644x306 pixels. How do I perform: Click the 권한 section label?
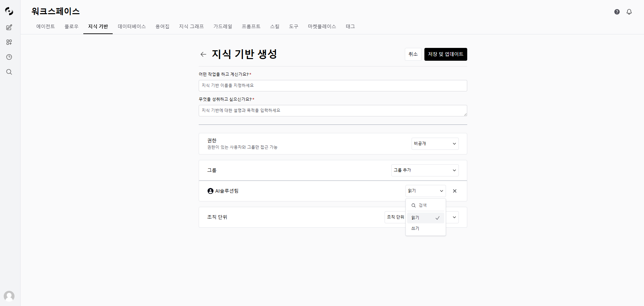click(x=212, y=140)
